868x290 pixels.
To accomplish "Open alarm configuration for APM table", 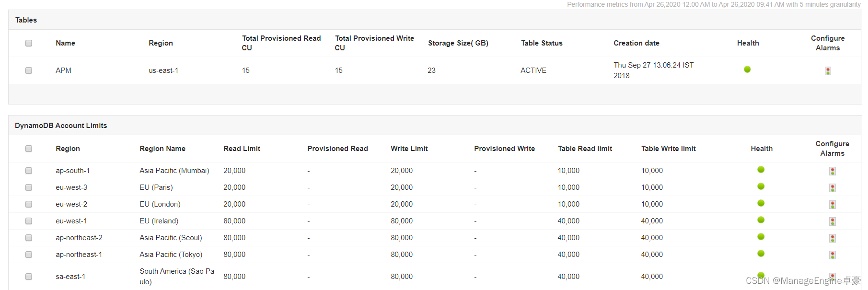I will point(828,71).
